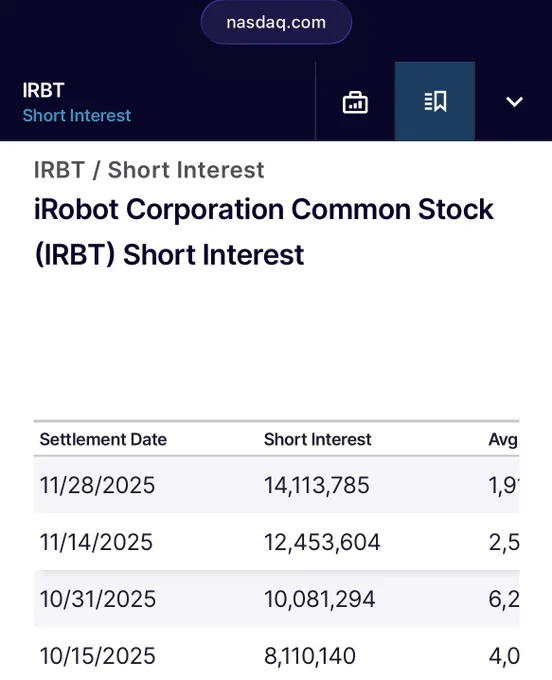Click the 12,453,604 short interest value
The height and width of the screenshot is (680, 552).
[322, 542]
